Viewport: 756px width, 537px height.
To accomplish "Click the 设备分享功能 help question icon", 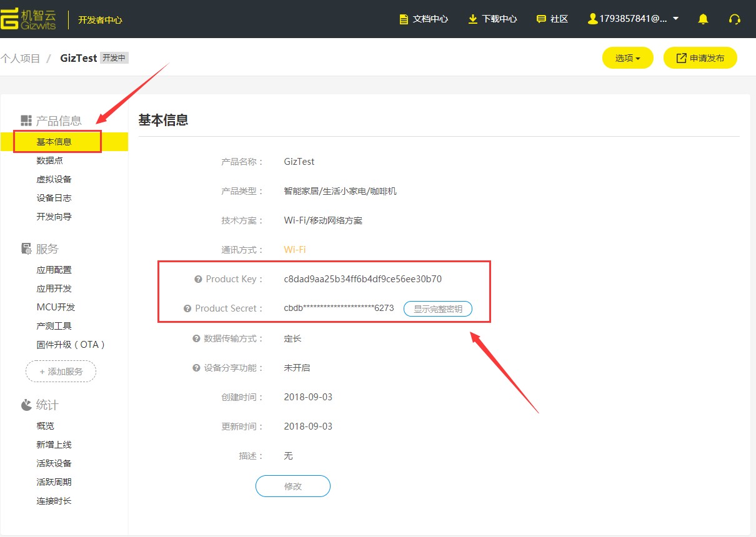I will (x=196, y=368).
